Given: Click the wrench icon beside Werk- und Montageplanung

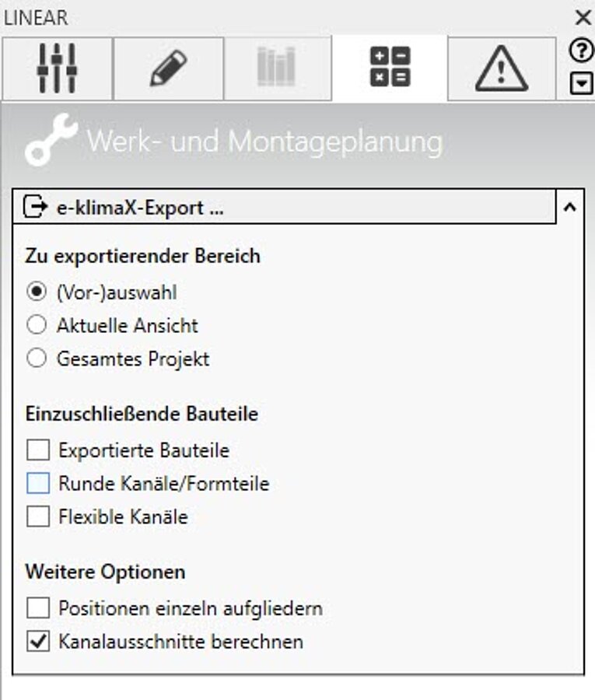Looking at the screenshot, I should pos(51,140).
